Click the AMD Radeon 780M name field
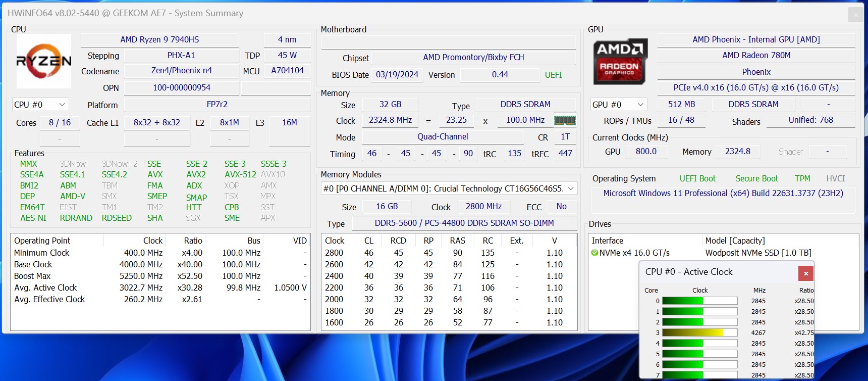 (x=756, y=55)
